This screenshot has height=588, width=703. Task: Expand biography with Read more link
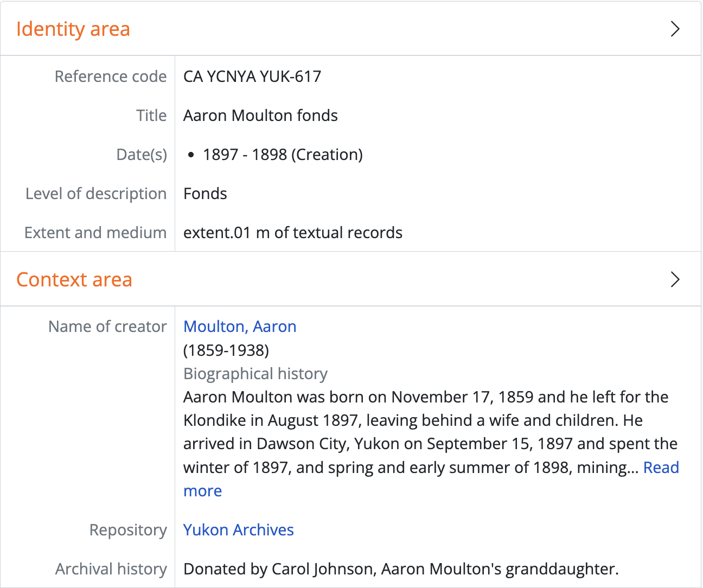point(661,468)
